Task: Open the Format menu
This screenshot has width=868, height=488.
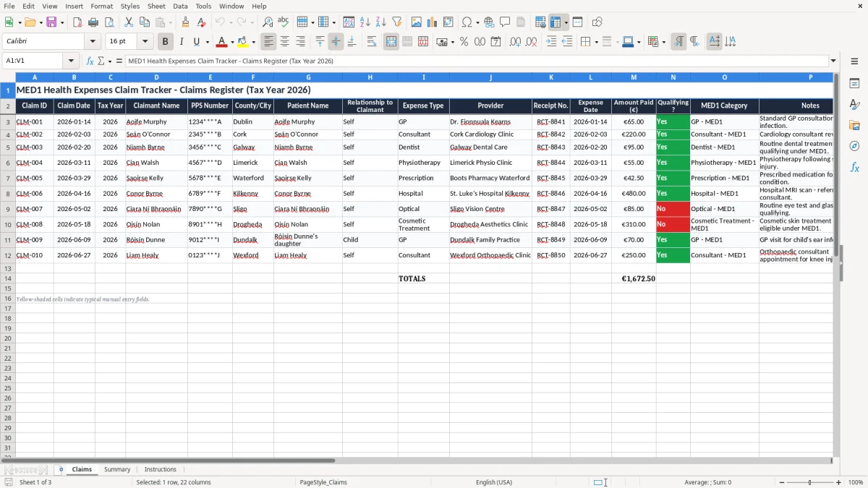Action: coord(101,6)
